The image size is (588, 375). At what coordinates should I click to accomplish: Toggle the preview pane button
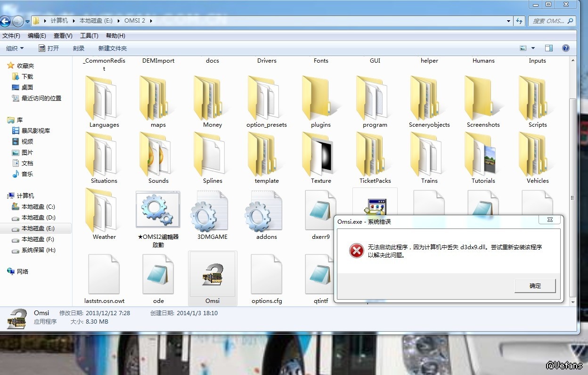548,48
